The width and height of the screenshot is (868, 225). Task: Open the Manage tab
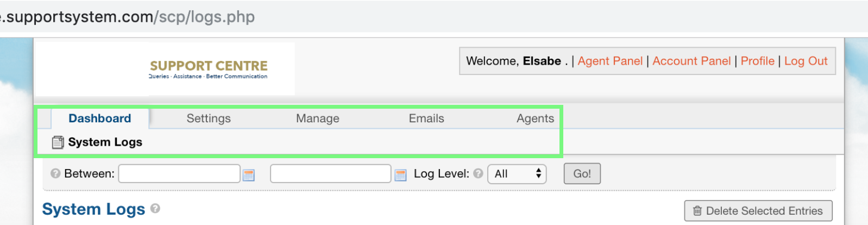tap(318, 118)
